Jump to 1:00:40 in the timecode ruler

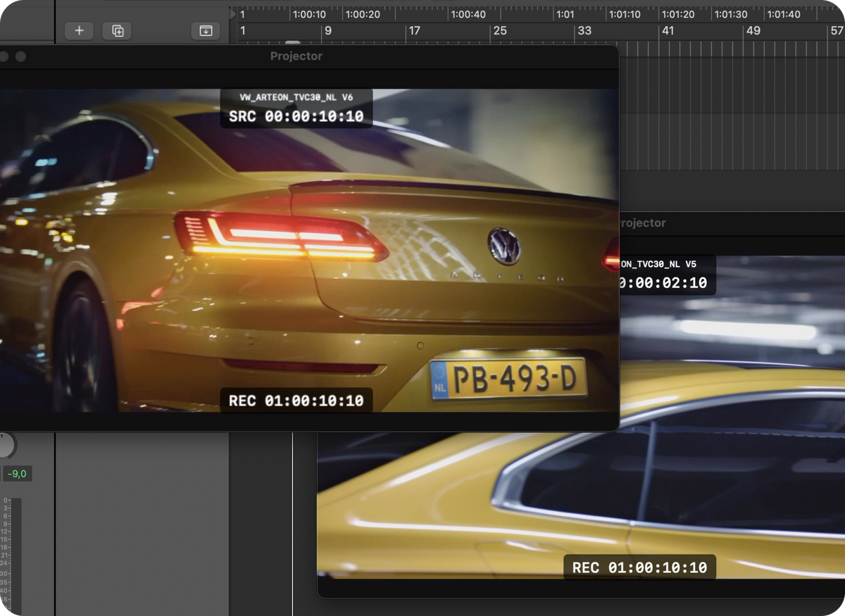pos(468,14)
